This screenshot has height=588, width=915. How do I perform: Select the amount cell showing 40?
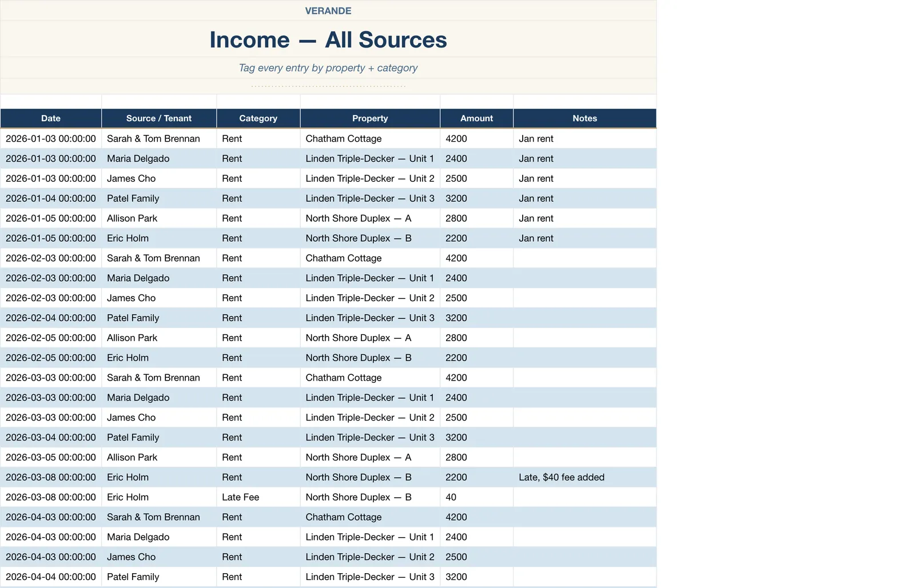476,497
